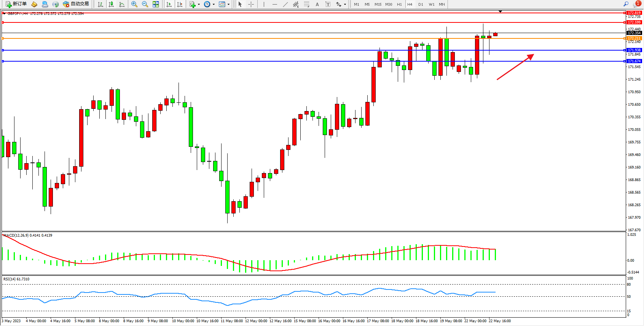Expand the periodicity clock dropdown arrow
The width and height of the screenshot is (644, 326).
pos(214,5)
